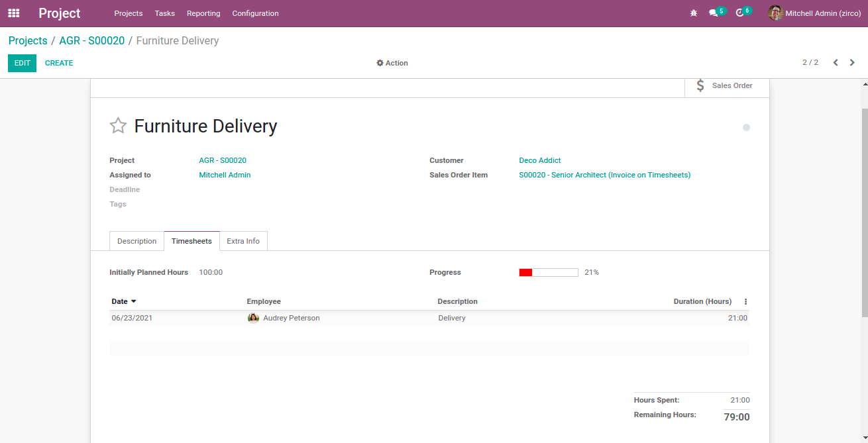This screenshot has height=443, width=868.
Task: Open timesheet column options kebab menu
Action: (745, 301)
